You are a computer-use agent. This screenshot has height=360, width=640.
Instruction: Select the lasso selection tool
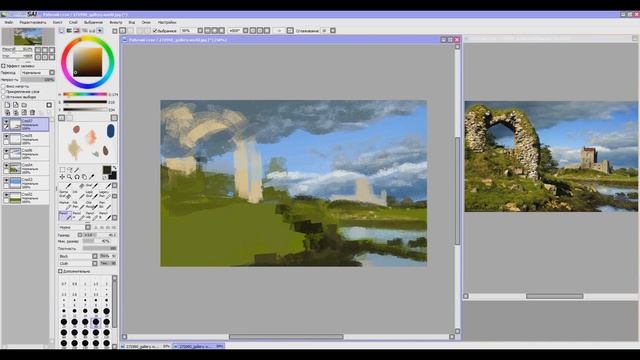click(x=69, y=170)
